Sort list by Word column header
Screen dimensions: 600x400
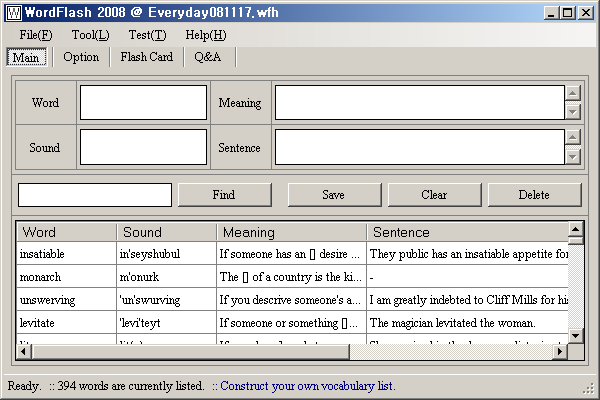coord(66,232)
